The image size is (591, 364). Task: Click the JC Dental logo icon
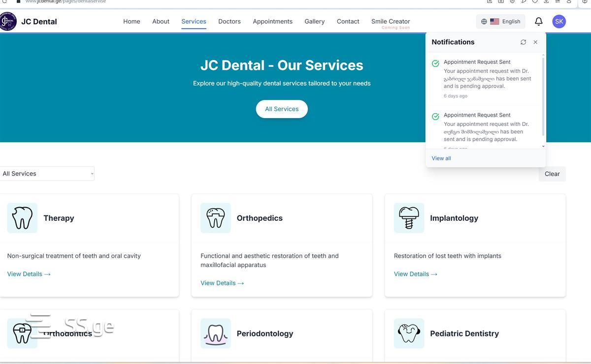coord(7,21)
